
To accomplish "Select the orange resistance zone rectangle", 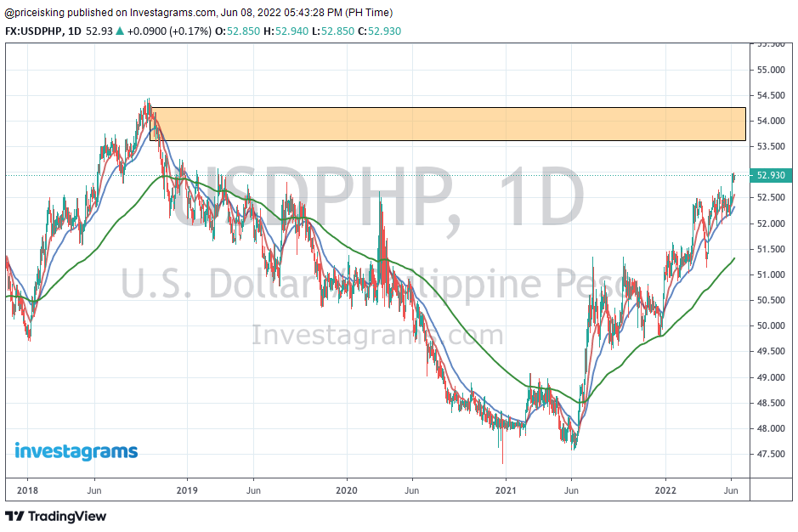I will (447, 124).
